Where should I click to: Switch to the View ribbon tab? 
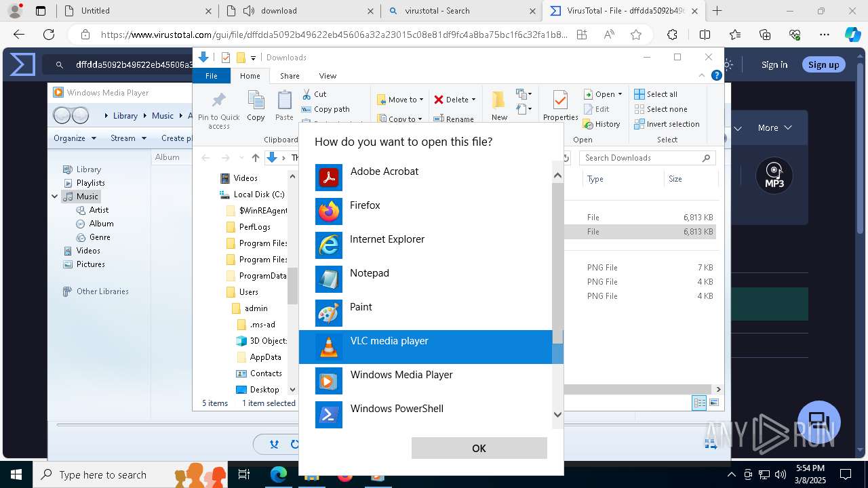click(x=328, y=76)
